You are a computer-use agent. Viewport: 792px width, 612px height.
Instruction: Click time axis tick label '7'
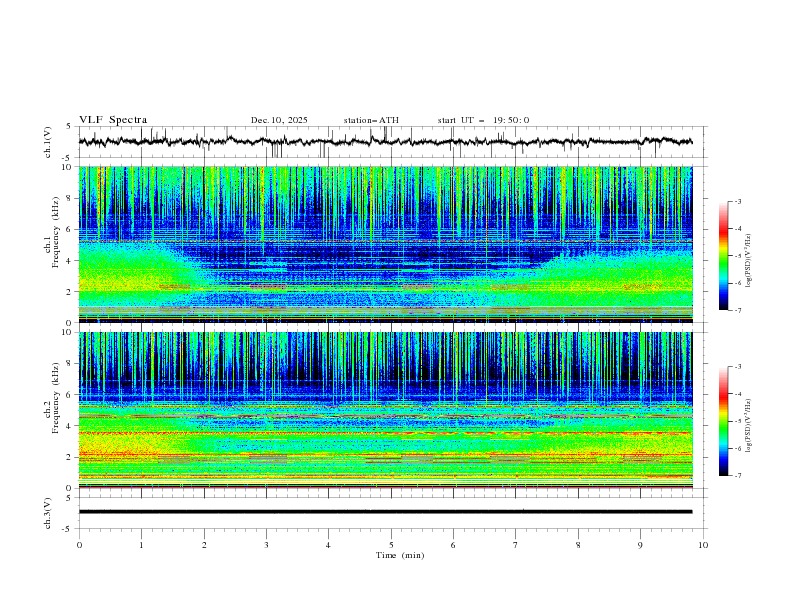(516, 545)
